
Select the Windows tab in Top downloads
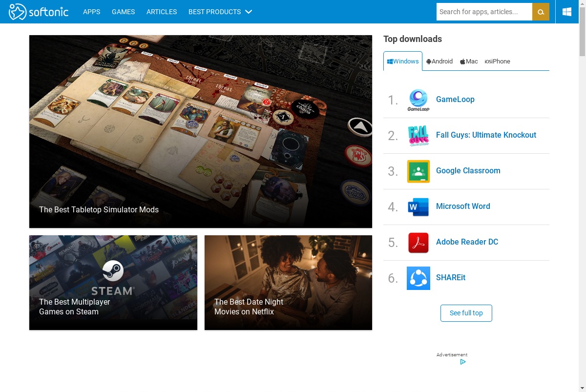click(x=403, y=61)
